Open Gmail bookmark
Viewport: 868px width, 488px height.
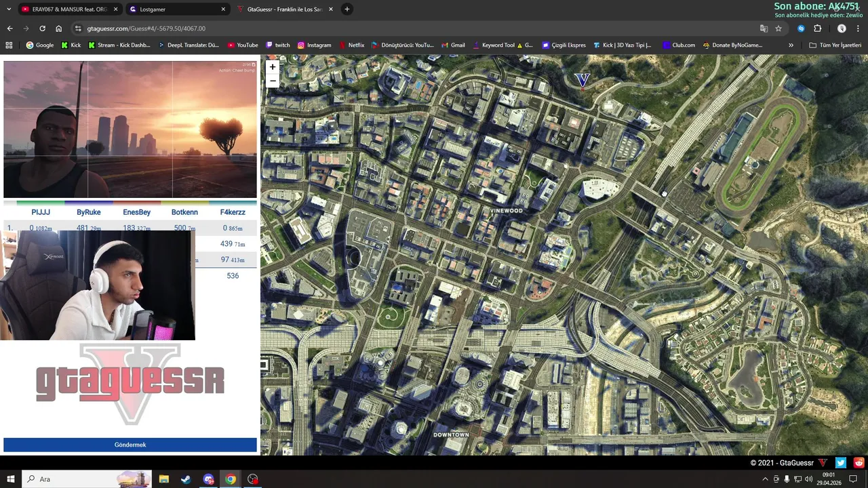pyautogui.click(x=454, y=45)
